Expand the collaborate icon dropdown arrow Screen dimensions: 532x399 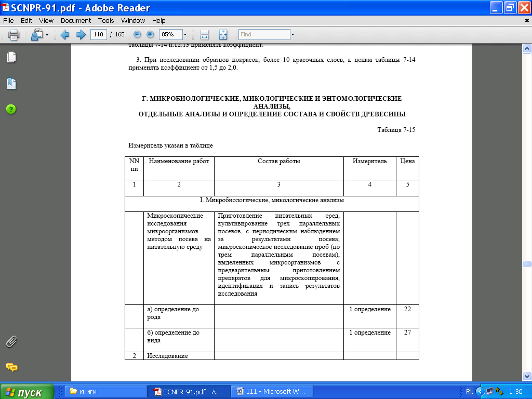point(47,35)
